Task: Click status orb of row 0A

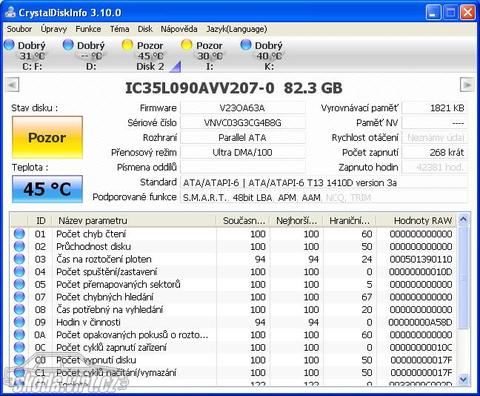Action: click(19, 335)
